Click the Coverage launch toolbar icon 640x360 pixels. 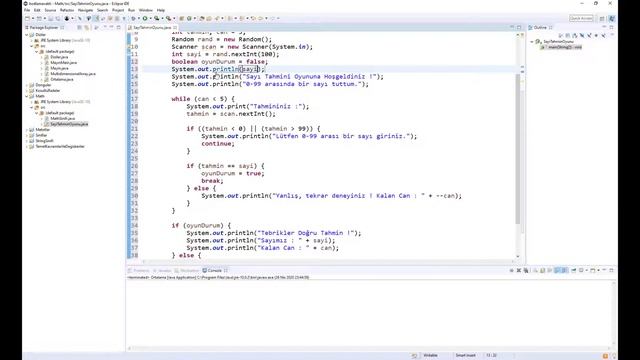coord(156,18)
